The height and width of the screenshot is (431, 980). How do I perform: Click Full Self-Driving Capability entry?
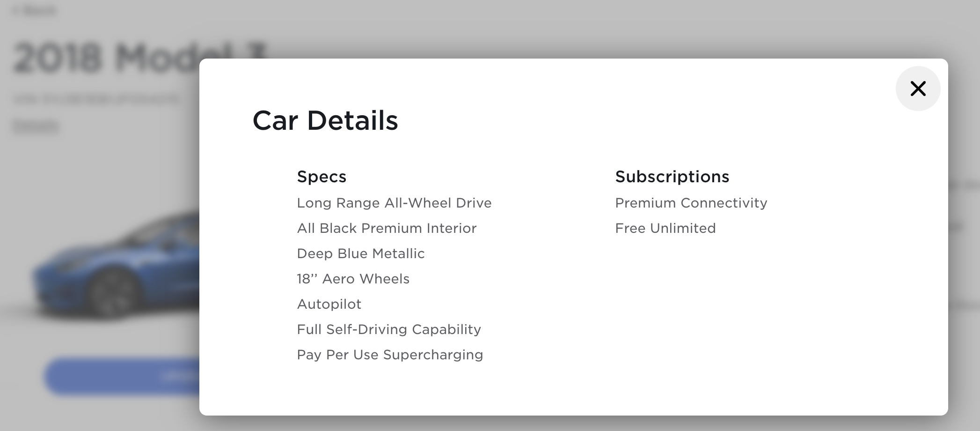pos(388,329)
